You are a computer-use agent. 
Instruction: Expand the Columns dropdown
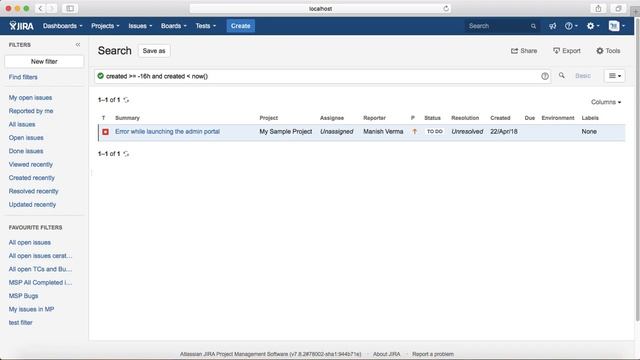(x=606, y=102)
